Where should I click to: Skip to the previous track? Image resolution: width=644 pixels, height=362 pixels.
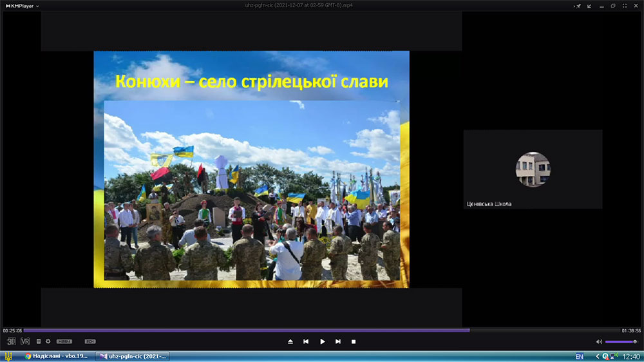coord(306,341)
